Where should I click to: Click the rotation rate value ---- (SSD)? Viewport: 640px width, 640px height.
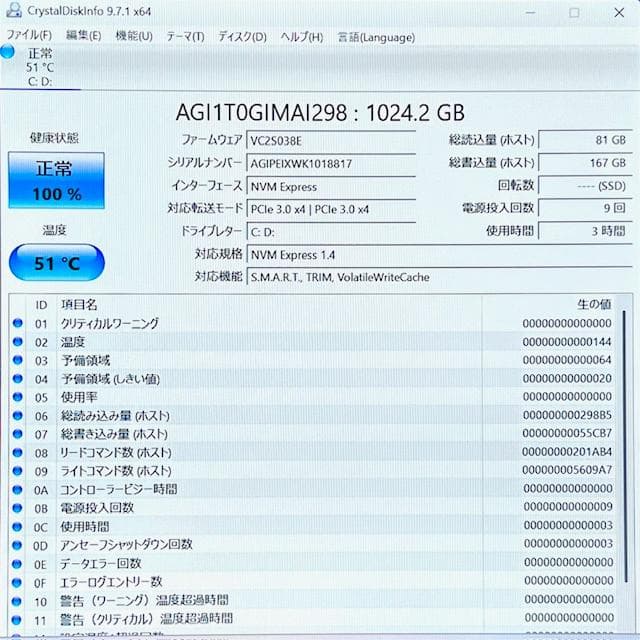click(x=585, y=186)
